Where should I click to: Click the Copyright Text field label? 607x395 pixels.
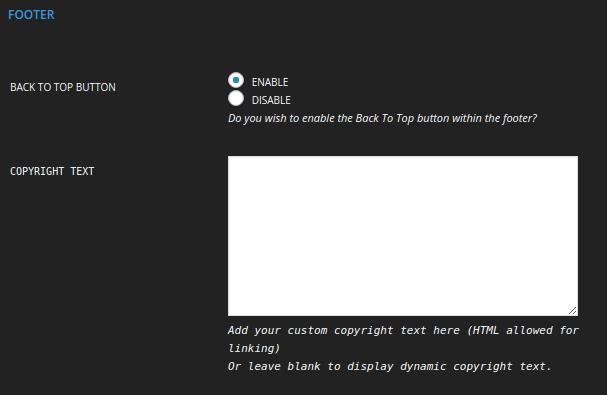tap(52, 171)
